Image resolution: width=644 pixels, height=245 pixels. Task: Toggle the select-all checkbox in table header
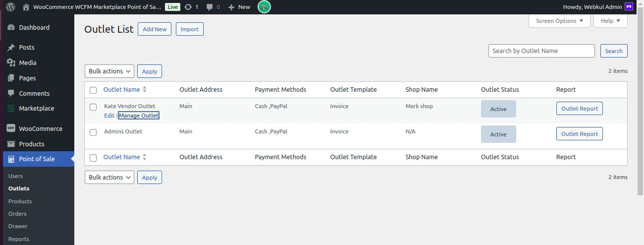coord(93,90)
